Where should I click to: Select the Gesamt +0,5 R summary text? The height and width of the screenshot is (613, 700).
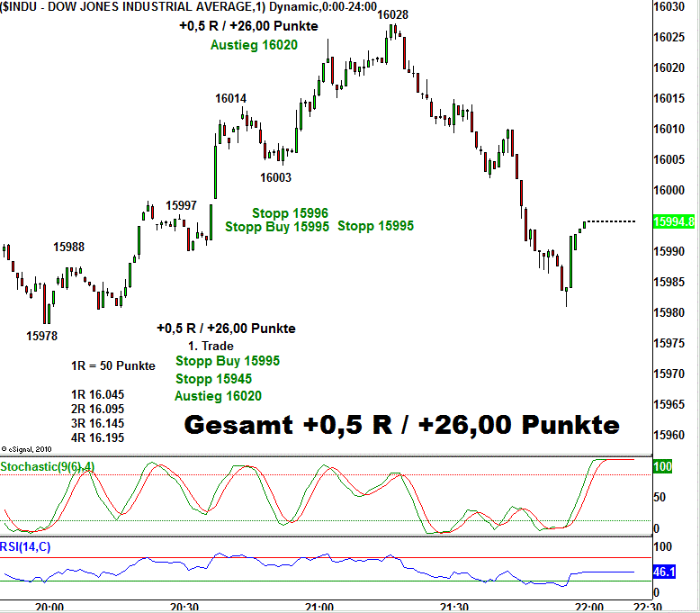[x=401, y=425]
